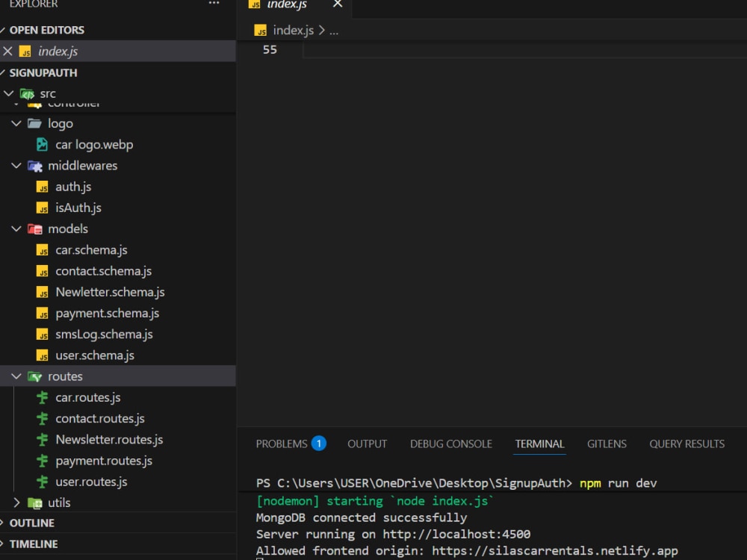Click the JS icon next to Newletter.schema.js
Viewport: 747px width, 560px height.
pyautogui.click(x=42, y=293)
